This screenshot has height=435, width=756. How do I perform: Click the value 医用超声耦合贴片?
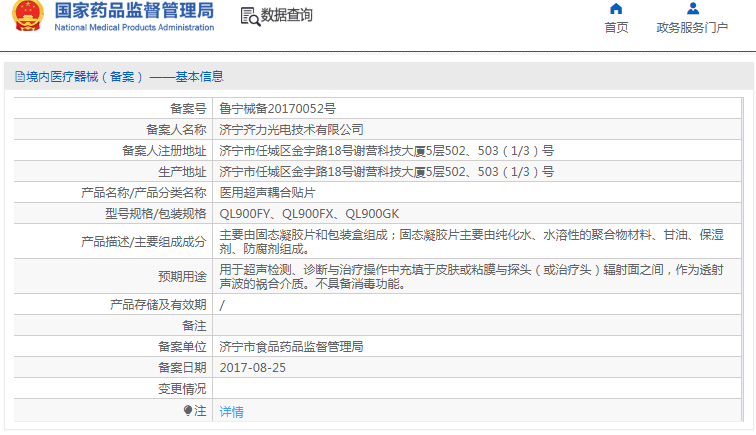pos(267,193)
